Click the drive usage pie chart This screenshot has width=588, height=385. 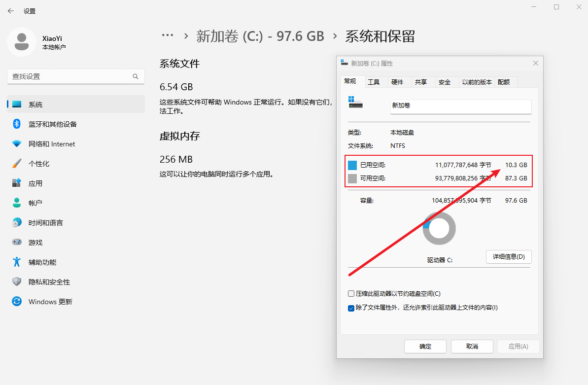coord(439,228)
